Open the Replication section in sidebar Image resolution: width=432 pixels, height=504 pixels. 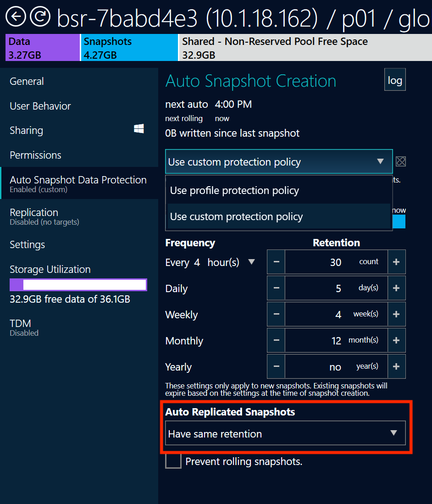click(x=34, y=212)
